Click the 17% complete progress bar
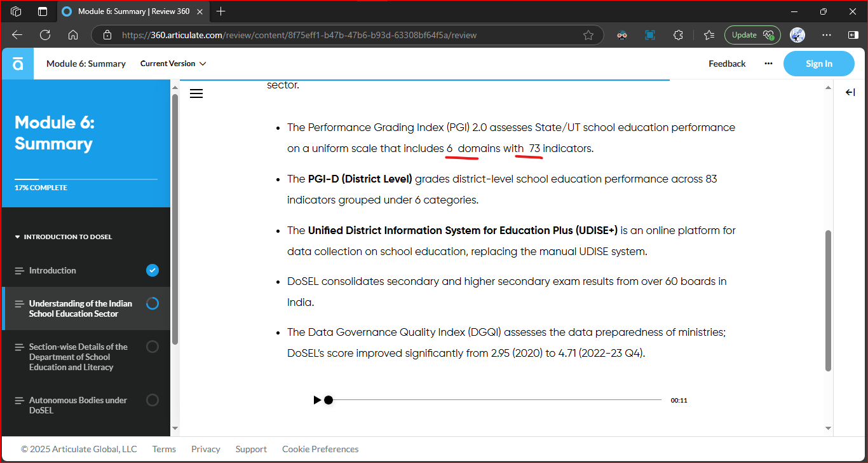Image resolution: width=868 pixels, height=463 pixels. coord(86,179)
